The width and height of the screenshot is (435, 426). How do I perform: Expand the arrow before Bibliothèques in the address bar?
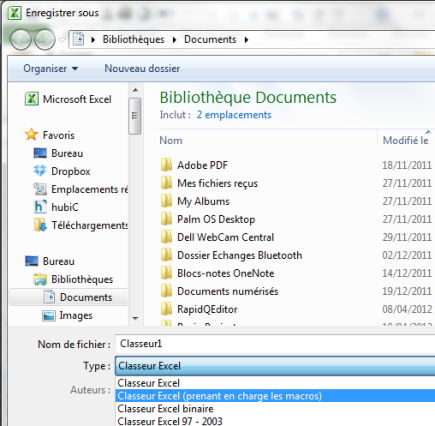pyautogui.click(x=93, y=40)
